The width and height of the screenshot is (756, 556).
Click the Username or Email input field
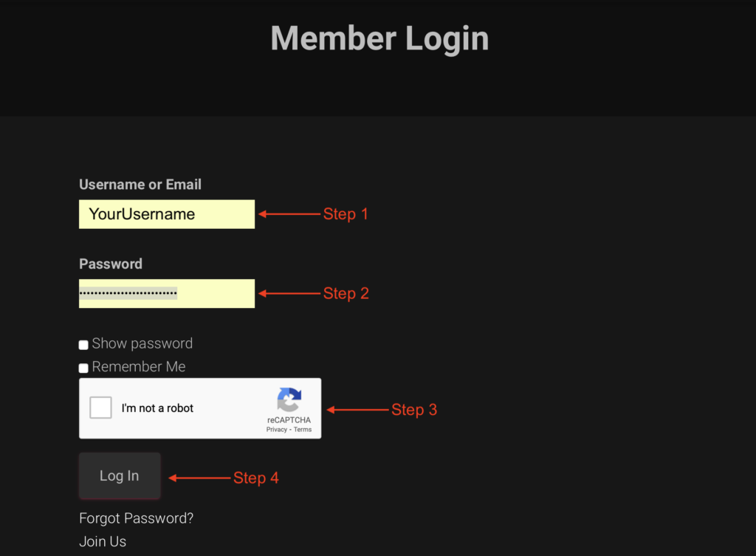[x=167, y=214]
